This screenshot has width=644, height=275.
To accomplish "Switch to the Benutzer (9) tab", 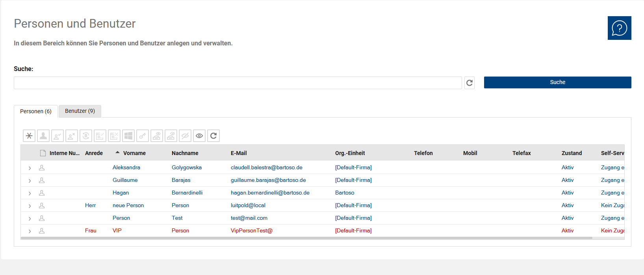I will tap(80, 111).
